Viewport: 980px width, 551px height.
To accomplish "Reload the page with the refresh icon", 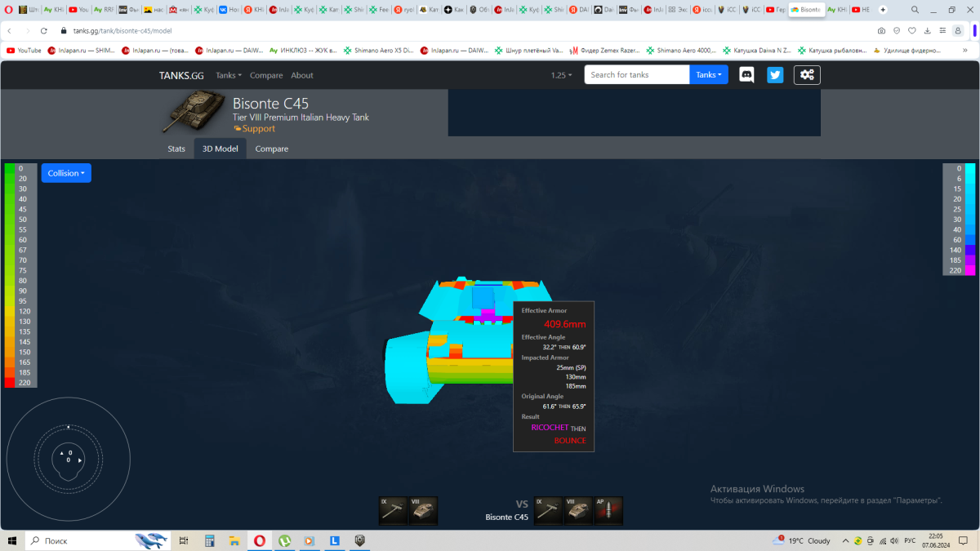I will pos(43,30).
